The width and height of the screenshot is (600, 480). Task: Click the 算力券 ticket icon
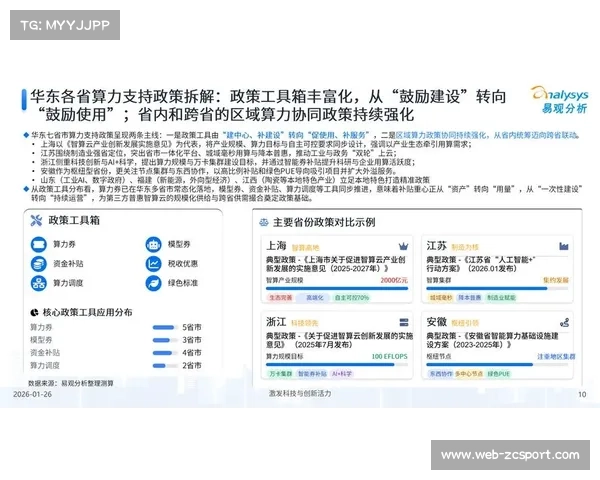(x=39, y=244)
